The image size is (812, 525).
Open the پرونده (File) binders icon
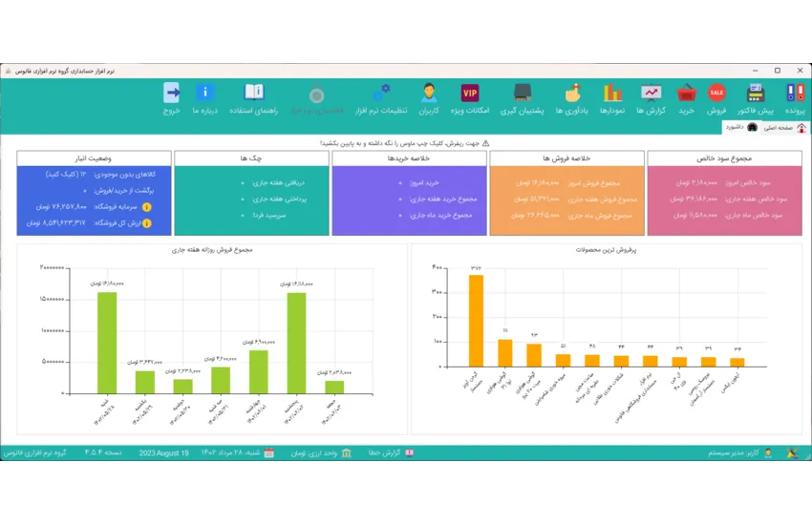795,94
